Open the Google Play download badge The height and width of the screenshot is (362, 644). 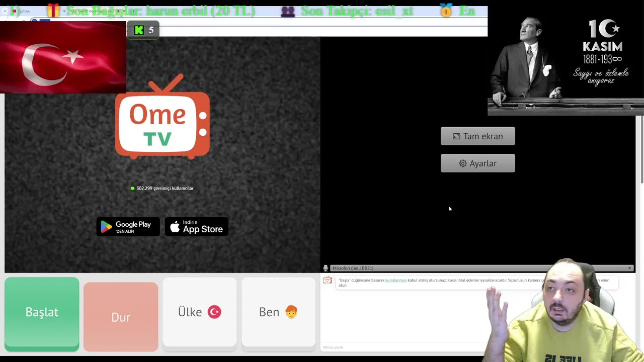tap(128, 227)
